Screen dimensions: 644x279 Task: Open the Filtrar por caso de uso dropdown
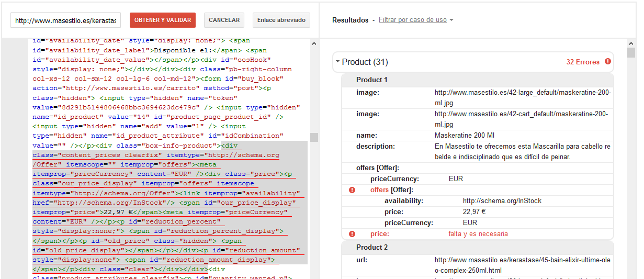pos(416,20)
